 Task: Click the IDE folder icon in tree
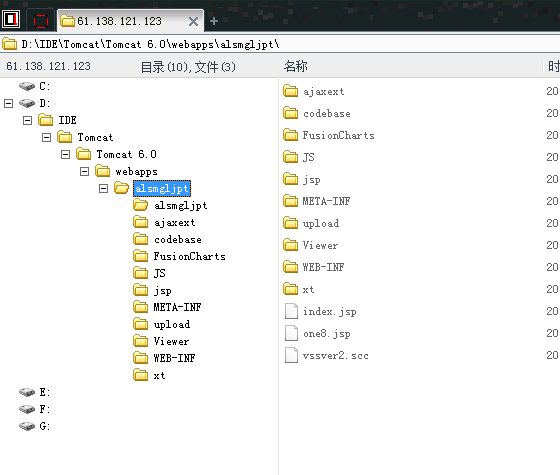pos(46,120)
